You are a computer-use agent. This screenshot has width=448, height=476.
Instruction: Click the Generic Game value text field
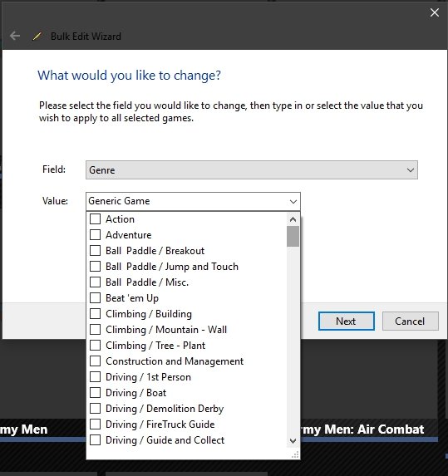[187, 201]
